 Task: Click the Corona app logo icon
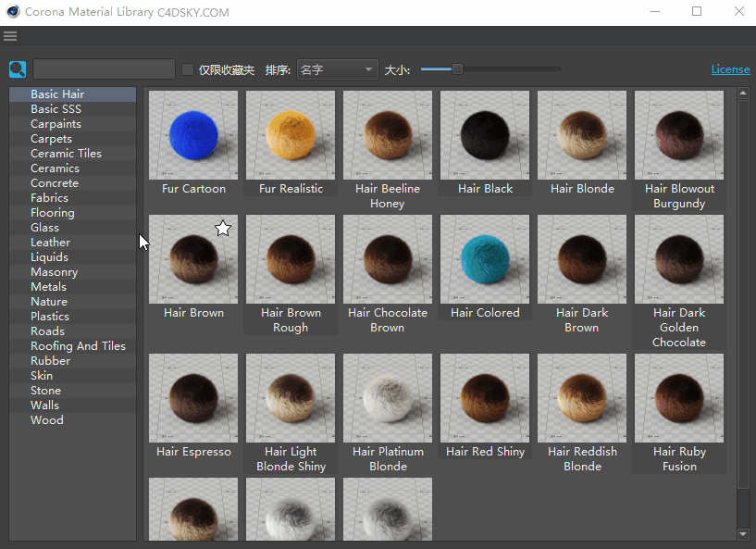pyautogui.click(x=13, y=12)
